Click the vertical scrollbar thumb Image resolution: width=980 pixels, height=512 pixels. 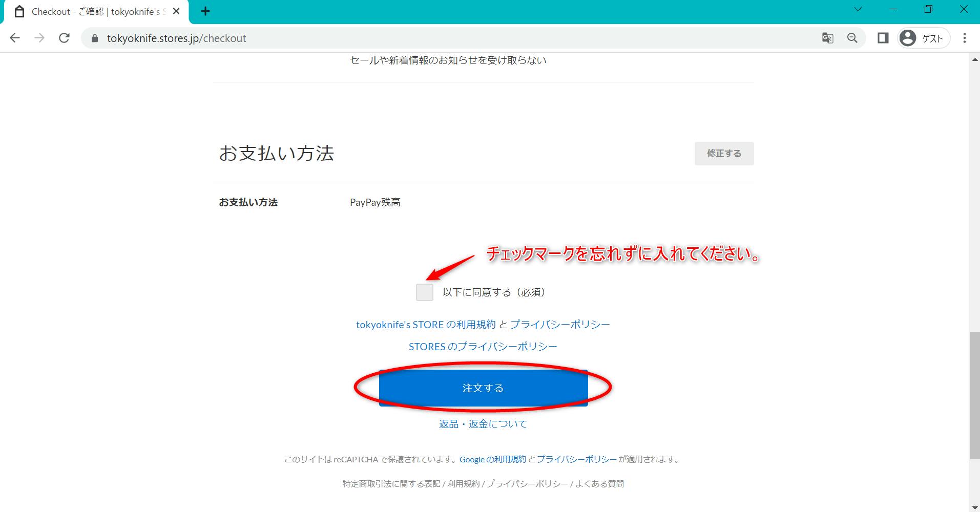tap(974, 395)
